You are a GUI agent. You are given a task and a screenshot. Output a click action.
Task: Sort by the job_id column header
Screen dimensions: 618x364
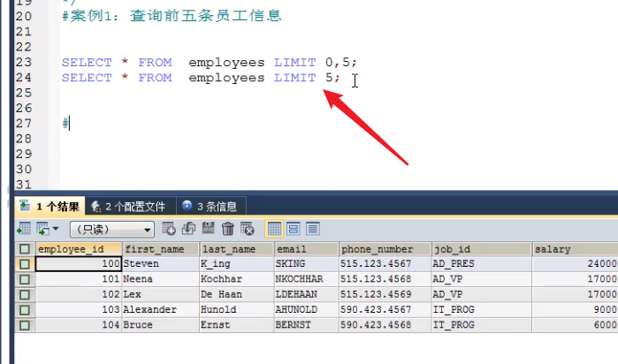(x=481, y=249)
